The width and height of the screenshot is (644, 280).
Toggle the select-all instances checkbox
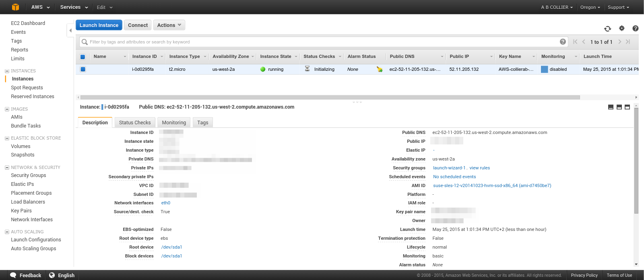pos(83,57)
